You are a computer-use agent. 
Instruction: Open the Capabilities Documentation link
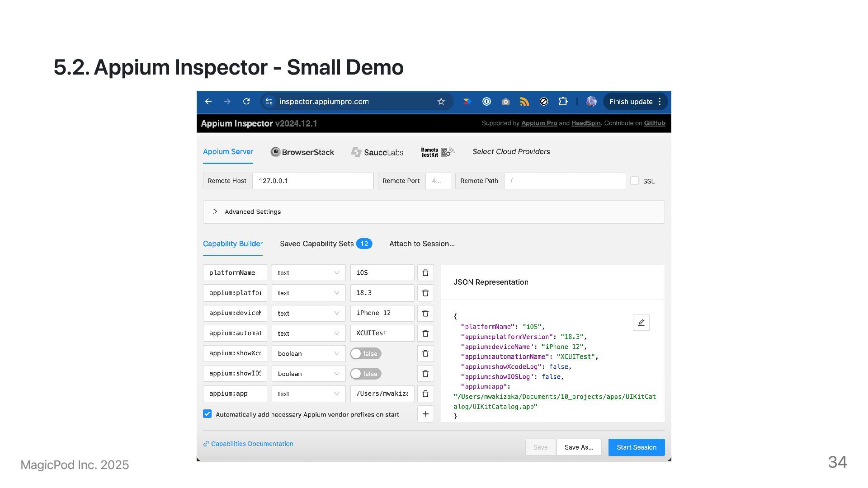tap(252, 444)
